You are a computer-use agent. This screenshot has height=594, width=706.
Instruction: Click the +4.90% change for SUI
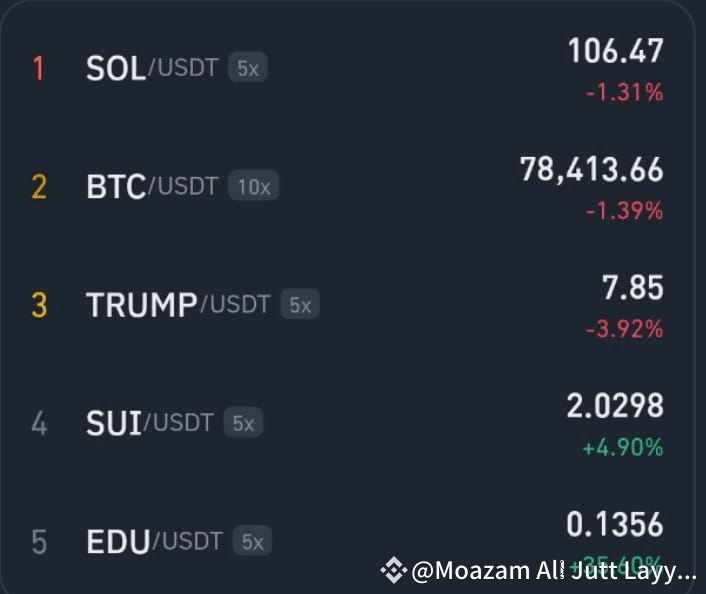point(623,447)
